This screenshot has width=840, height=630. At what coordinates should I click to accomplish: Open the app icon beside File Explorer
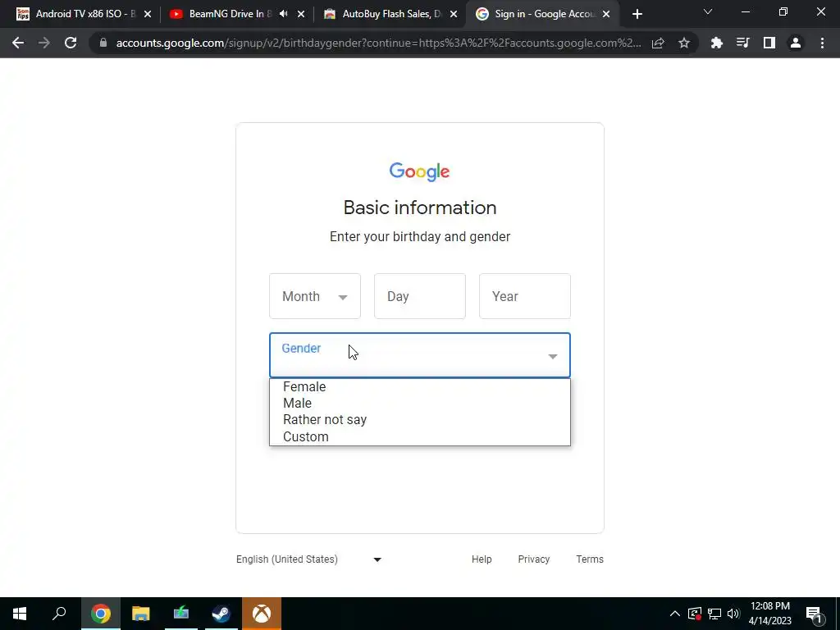181,614
